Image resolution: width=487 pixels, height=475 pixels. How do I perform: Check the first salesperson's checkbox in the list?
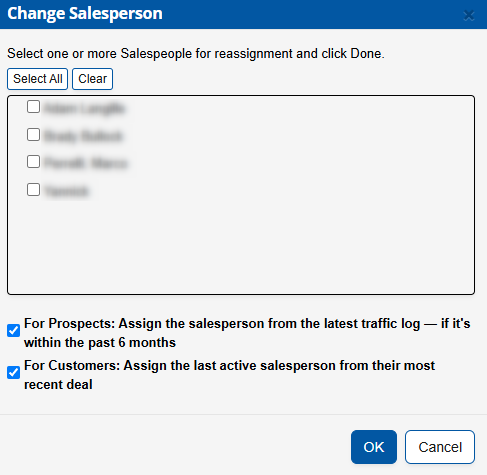pyautogui.click(x=33, y=107)
